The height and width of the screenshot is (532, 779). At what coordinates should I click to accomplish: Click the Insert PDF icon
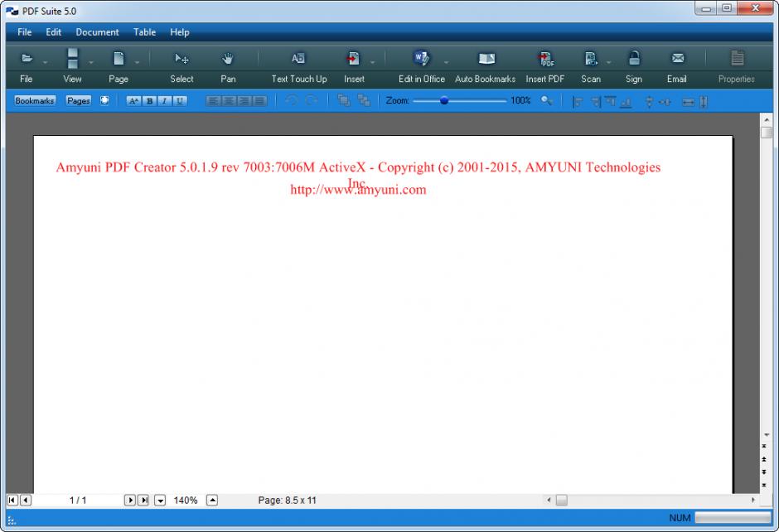click(x=546, y=59)
